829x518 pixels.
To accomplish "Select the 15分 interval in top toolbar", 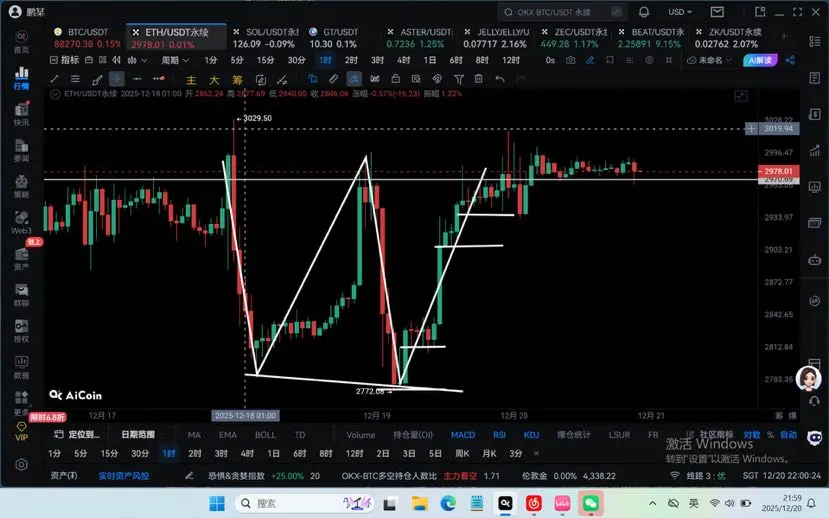I will click(265, 60).
